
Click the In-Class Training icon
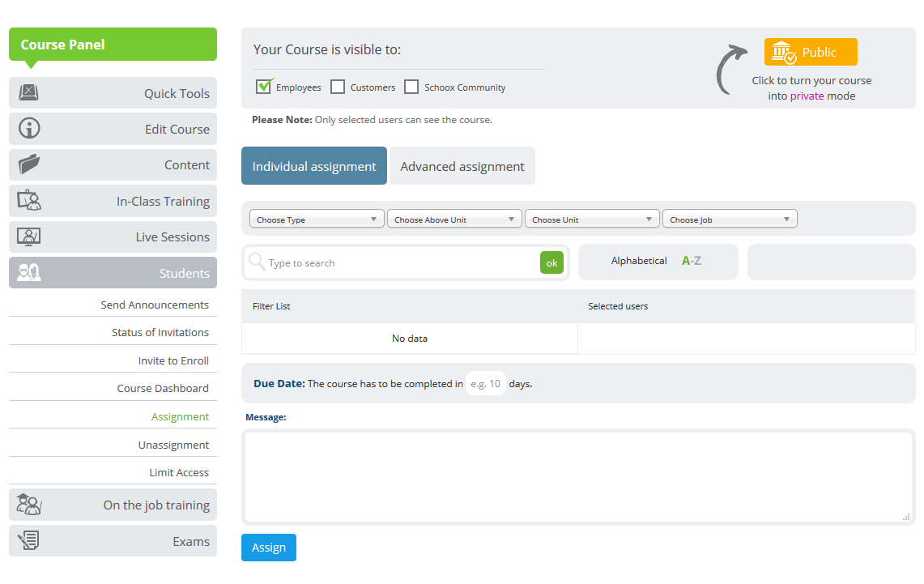tap(29, 200)
